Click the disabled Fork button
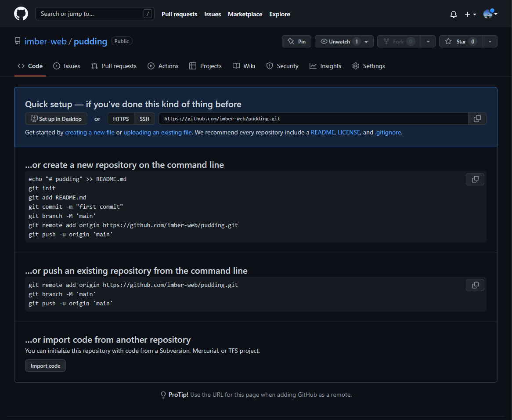This screenshot has height=420, width=512. click(x=399, y=41)
